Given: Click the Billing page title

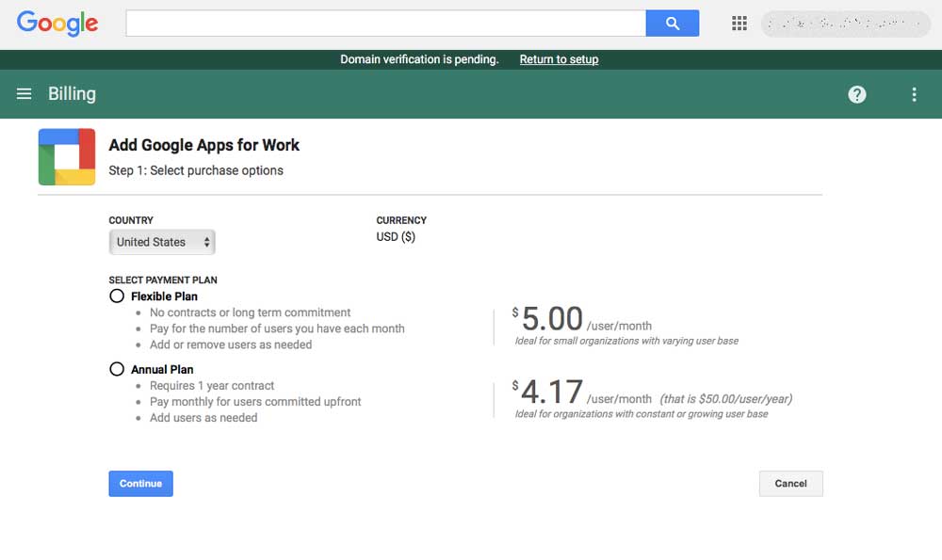Looking at the screenshot, I should (x=73, y=94).
